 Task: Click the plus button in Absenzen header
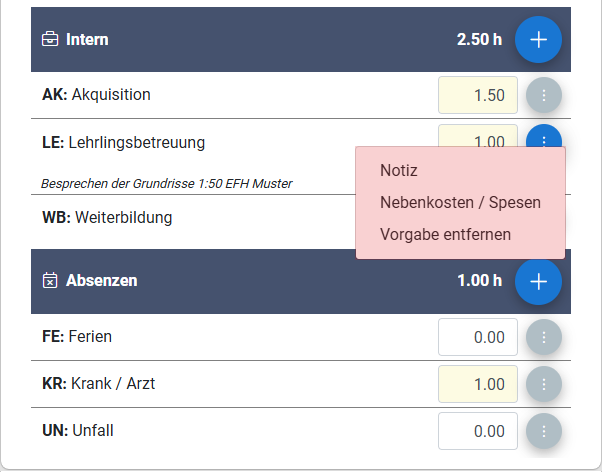[538, 282]
